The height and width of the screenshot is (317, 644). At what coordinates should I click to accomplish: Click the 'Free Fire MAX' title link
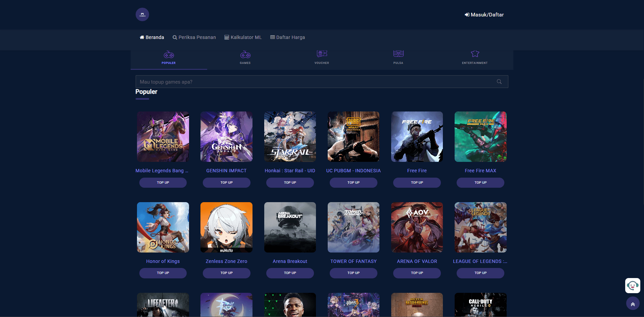[x=480, y=171]
